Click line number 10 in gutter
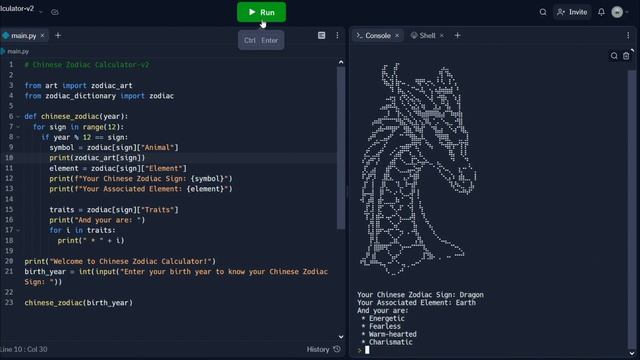 point(9,158)
